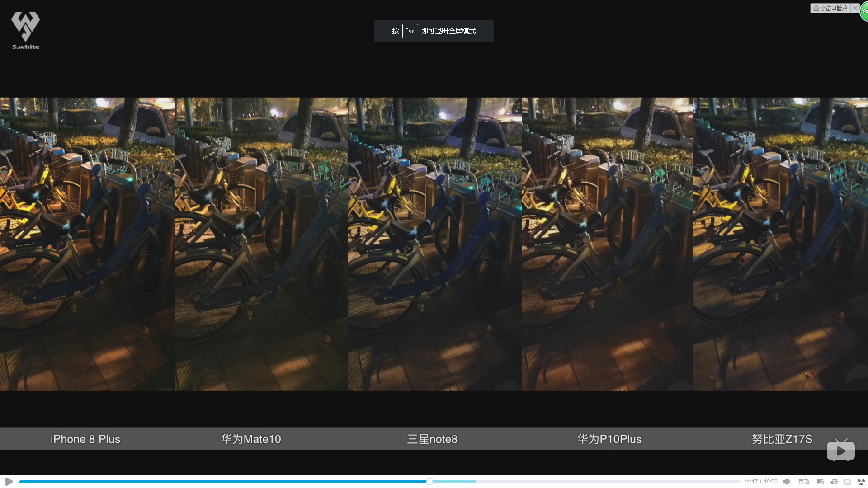
Task: Click the small TV face icon in controls
Action: click(848, 482)
